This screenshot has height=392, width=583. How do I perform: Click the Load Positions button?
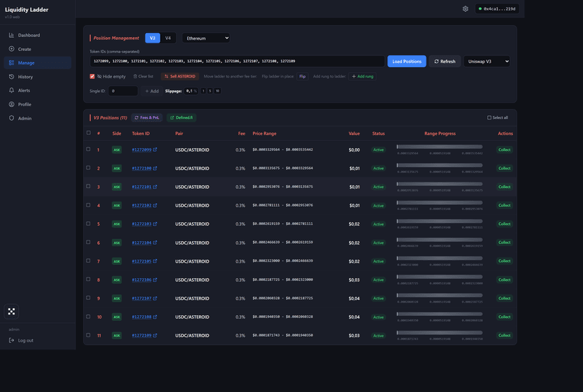click(x=407, y=61)
